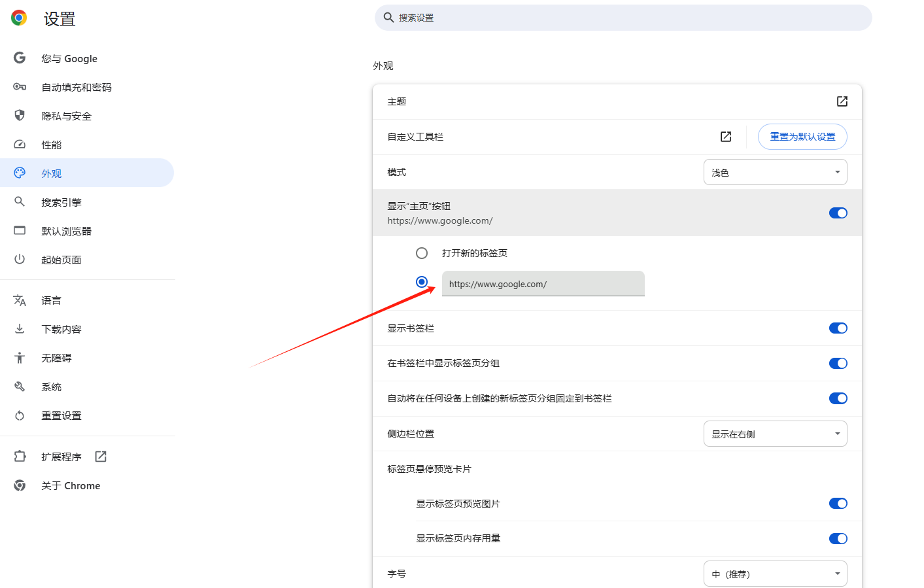Click the 标签页悬停预览卡片 label
The image size is (924, 588).
(x=429, y=469)
